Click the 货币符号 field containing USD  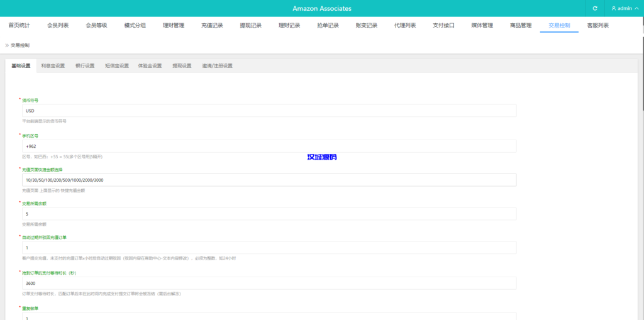tap(269, 111)
